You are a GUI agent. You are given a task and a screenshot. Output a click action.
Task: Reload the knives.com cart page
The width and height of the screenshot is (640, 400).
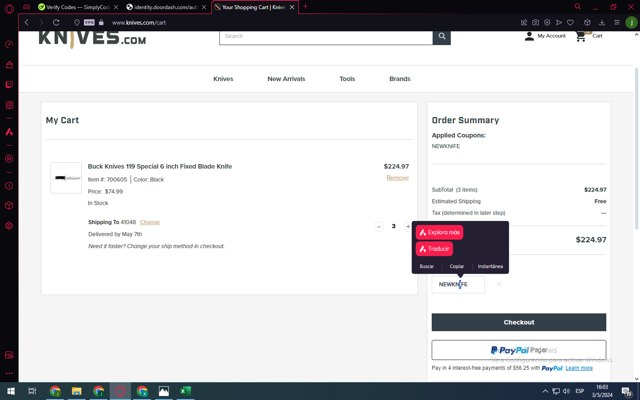click(x=56, y=22)
